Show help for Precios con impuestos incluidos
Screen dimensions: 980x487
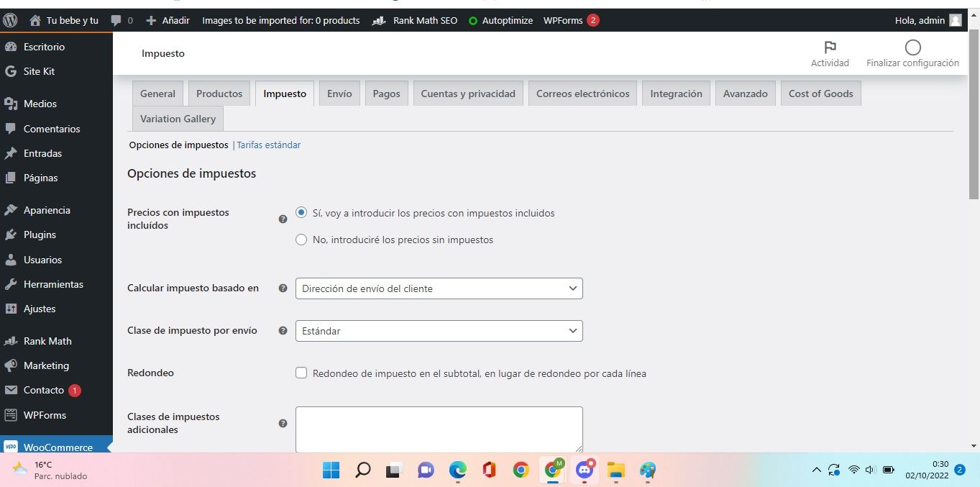tap(283, 219)
